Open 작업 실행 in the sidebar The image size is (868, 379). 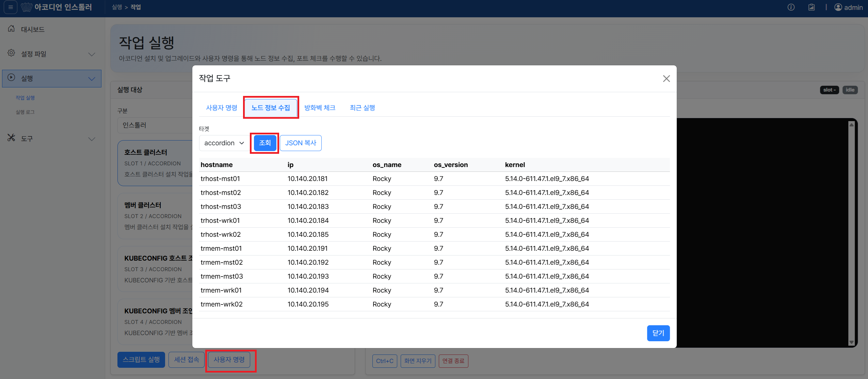25,98
